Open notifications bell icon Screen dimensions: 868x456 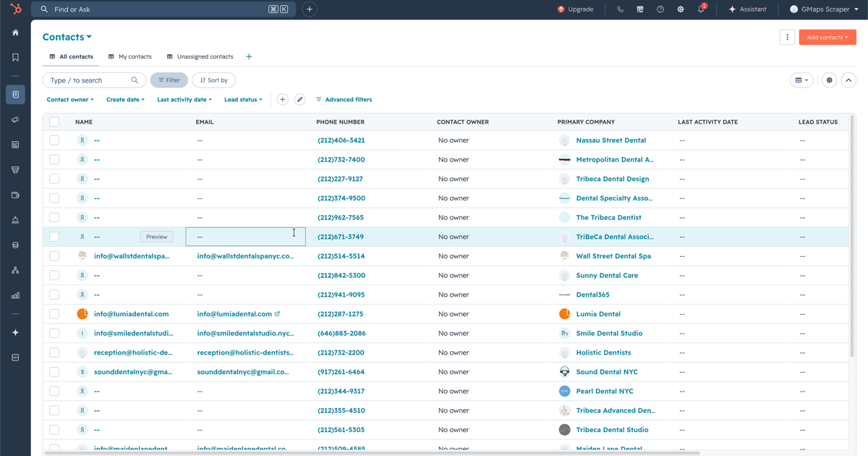[701, 9]
